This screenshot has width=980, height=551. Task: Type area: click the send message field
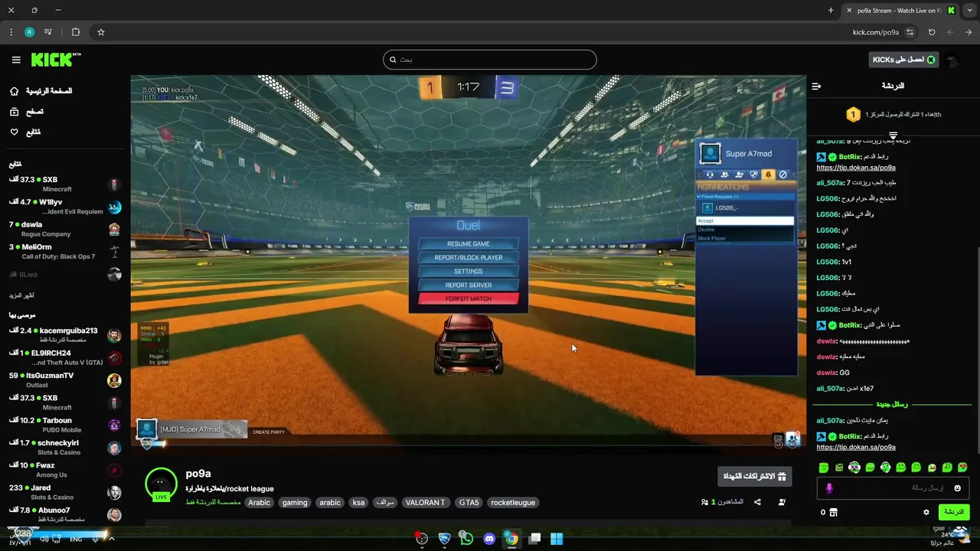[x=893, y=488]
